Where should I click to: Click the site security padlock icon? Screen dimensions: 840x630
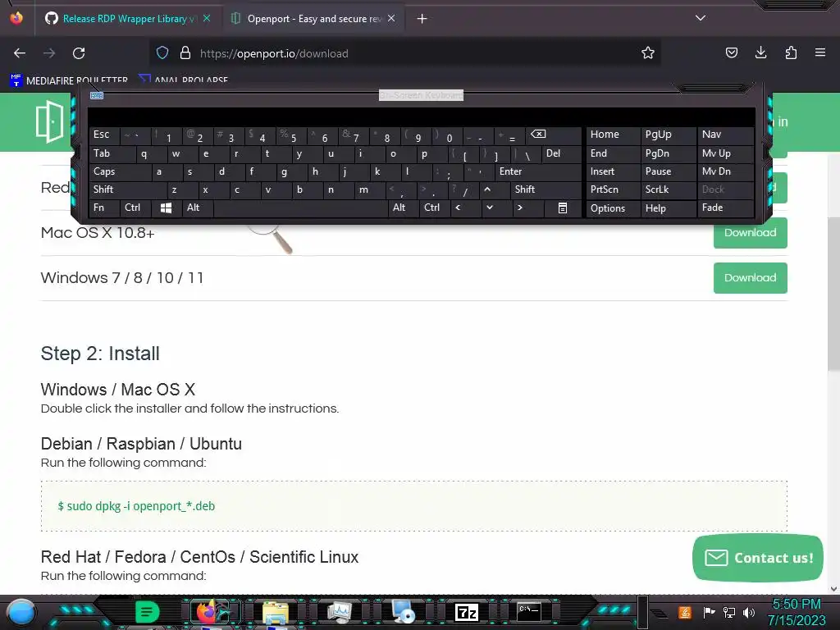(185, 53)
